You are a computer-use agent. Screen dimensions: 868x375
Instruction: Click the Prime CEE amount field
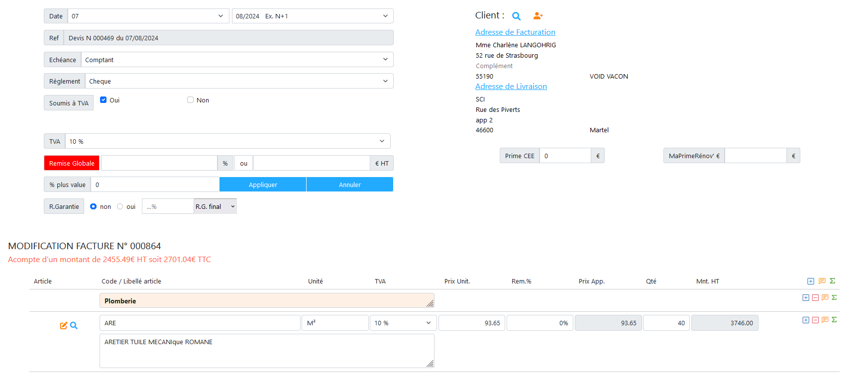coord(565,156)
